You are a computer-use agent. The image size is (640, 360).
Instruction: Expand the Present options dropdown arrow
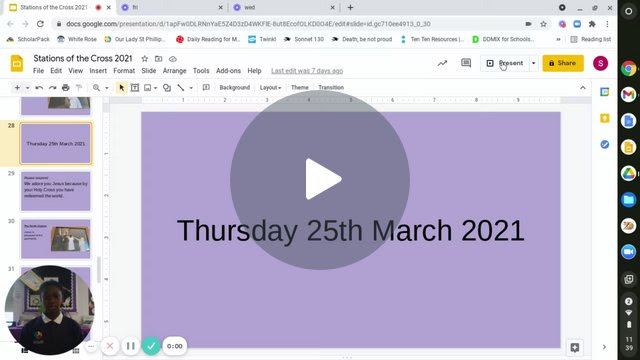tap(533, 63)
